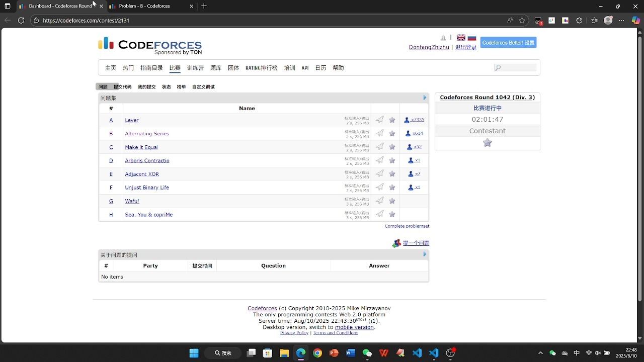Screen dimensions: 644x362
Task: Click the submit plane icon for Alternating Series
Action: click(x=380, y=133)
